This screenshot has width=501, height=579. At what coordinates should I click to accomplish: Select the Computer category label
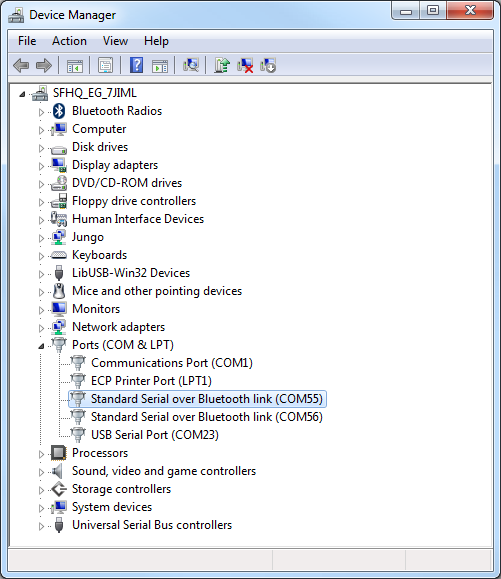pyautogui.click(x=99, y=129)
